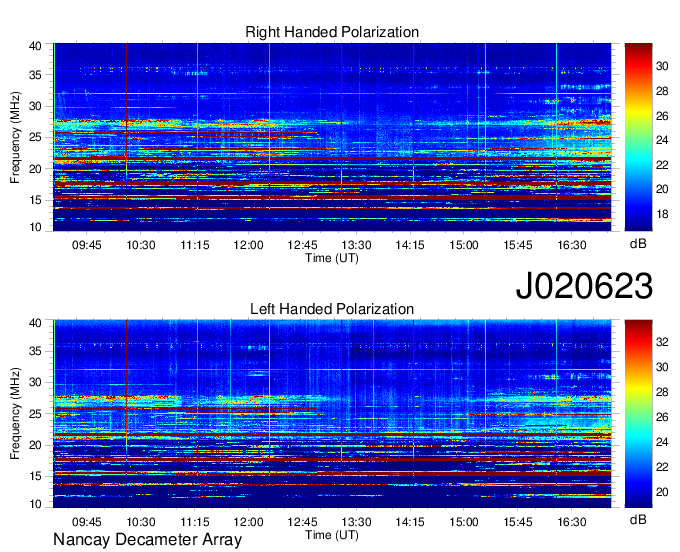Click the 12:45 time tick of the left-handed plot
This screenshot has height=552, width=680.
(302, 522)
